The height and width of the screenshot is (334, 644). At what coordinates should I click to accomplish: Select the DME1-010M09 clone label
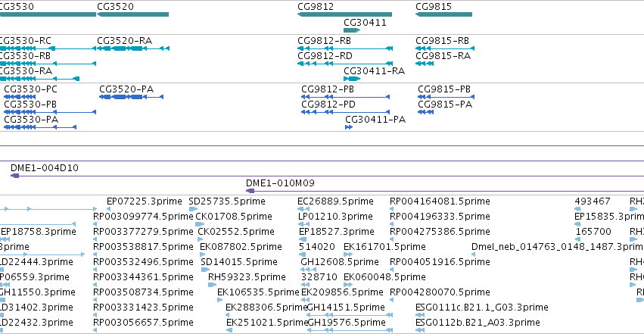click(x=280, y=183)
